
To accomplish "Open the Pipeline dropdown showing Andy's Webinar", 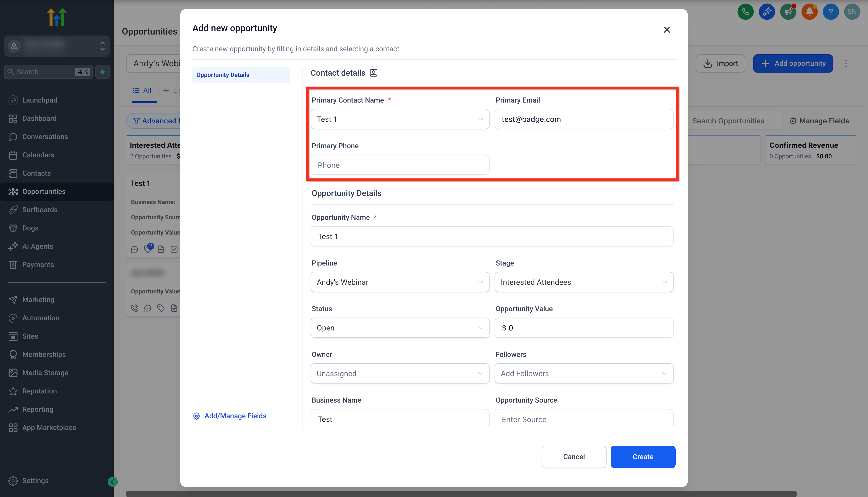I will coord(399,282).
